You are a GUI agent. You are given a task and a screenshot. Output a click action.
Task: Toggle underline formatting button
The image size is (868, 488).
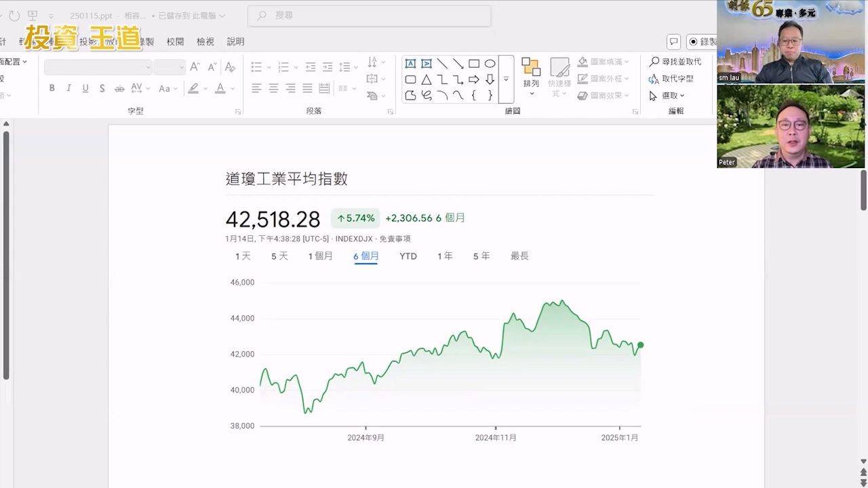click(85, 88)
